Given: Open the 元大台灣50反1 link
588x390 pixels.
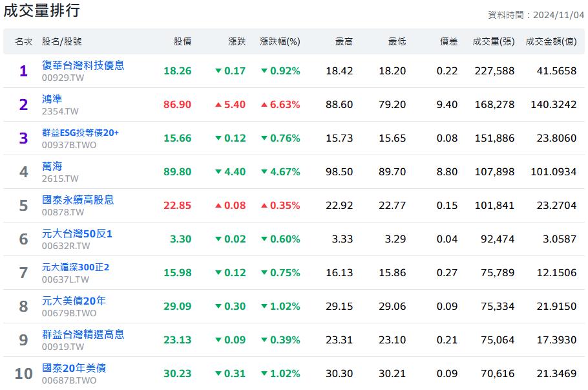Looking at the screenshot, I should coord(77,233).
